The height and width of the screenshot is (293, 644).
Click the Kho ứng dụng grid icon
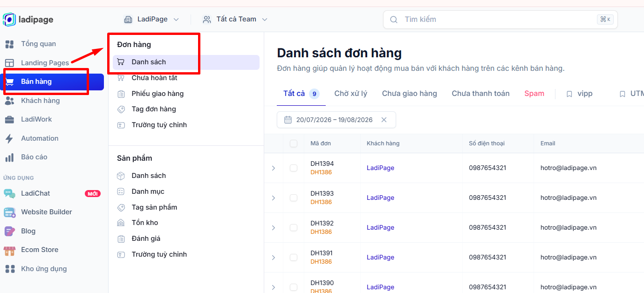pos(9,269)
